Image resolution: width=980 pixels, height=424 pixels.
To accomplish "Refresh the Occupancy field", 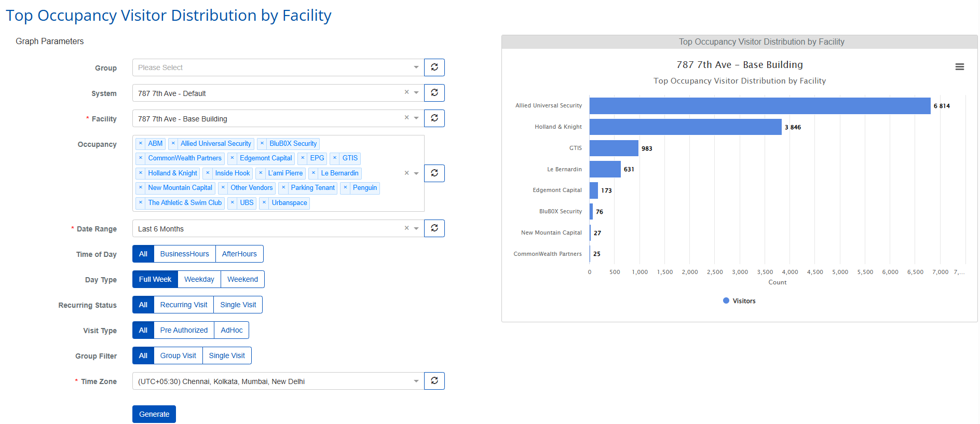I will (x=434, y=173).
